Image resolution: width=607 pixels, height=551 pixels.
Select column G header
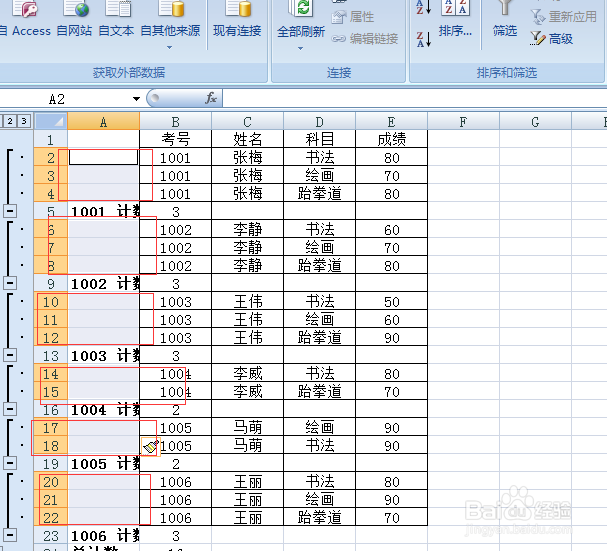point(535,122)
